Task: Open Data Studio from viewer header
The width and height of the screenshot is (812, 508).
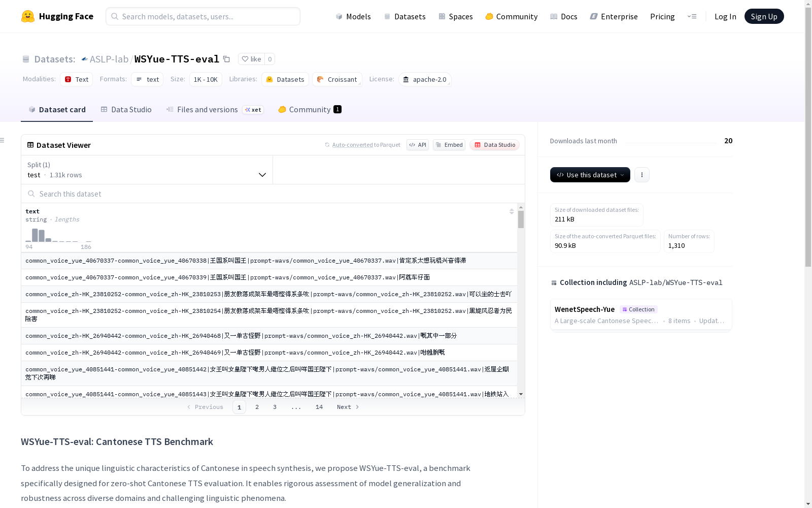Action: click(495, 145)
